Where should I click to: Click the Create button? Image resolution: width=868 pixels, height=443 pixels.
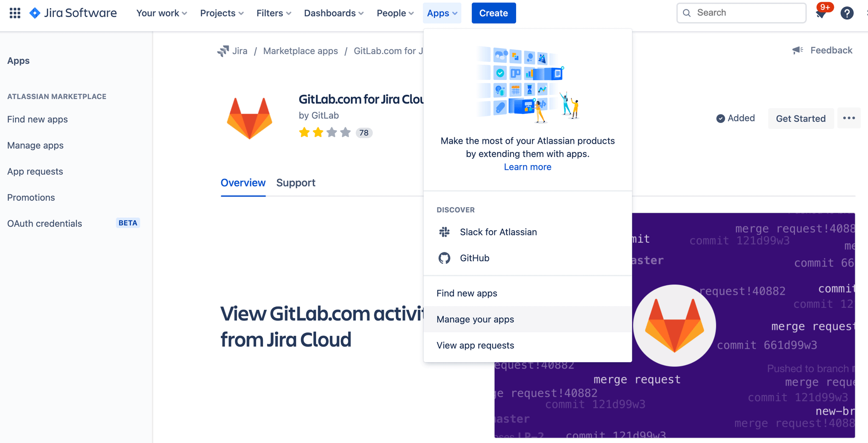(x=494, y=13)
